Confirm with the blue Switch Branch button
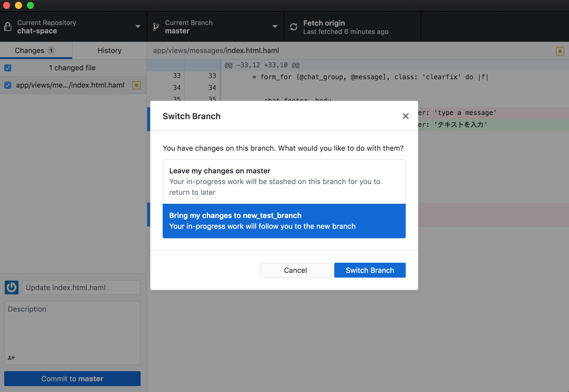This screenshot has width=569, height=392. [x=370, y=270]
